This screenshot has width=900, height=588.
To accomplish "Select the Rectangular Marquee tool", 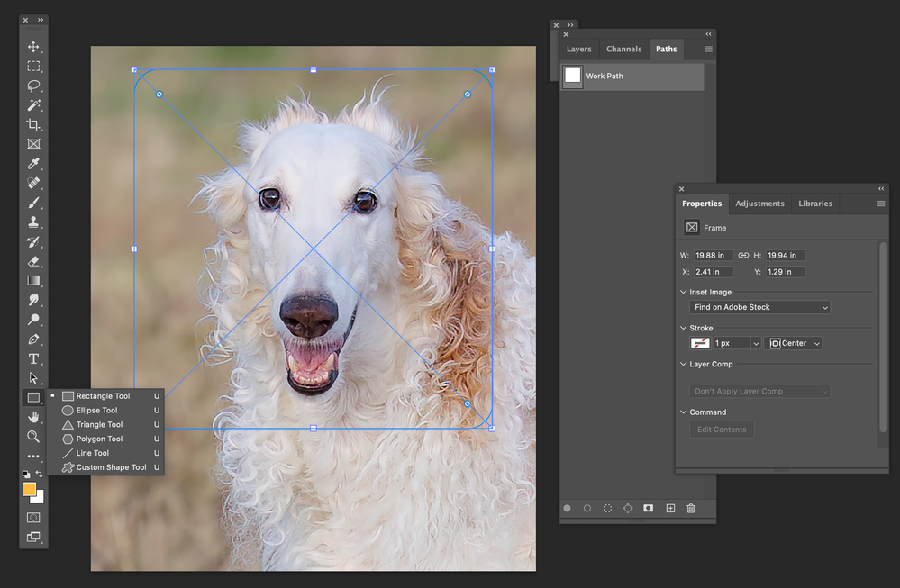I will [33, 66].
